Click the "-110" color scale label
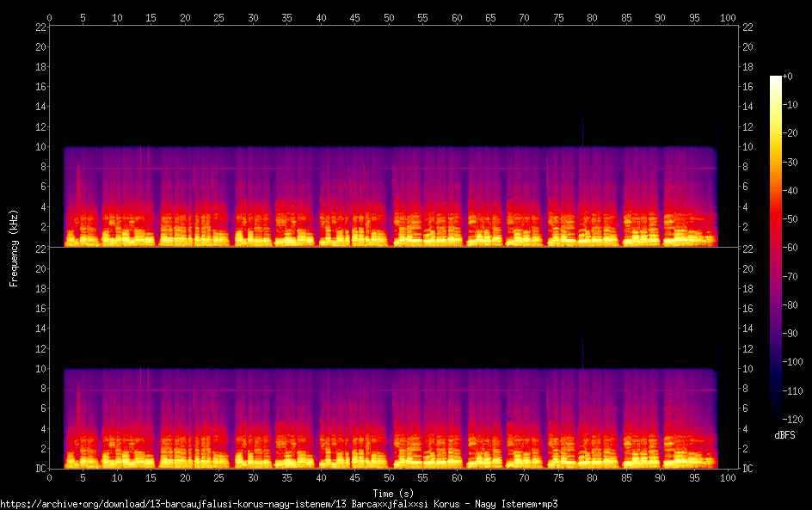 click(793, 391)
